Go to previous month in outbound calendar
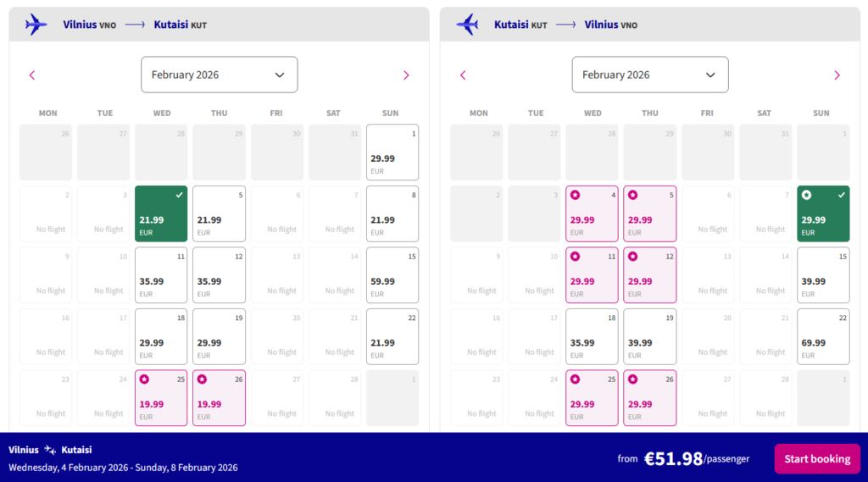 pos(32,75)
